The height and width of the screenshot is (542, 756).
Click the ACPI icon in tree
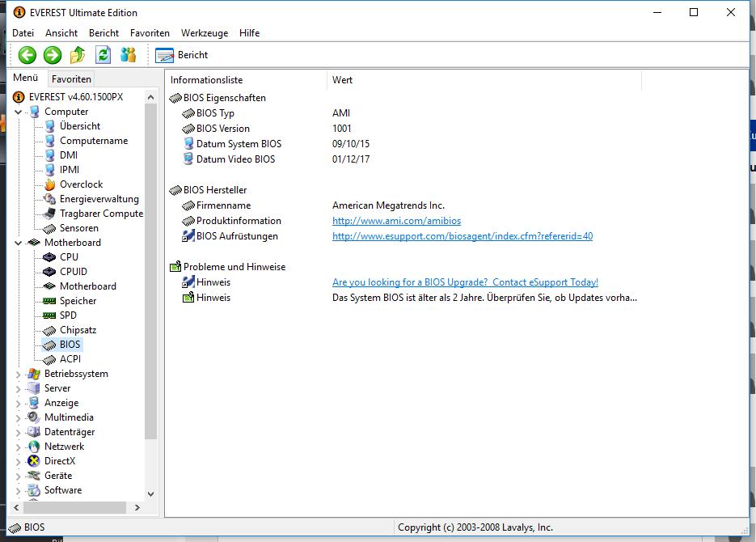coord(49,360)
